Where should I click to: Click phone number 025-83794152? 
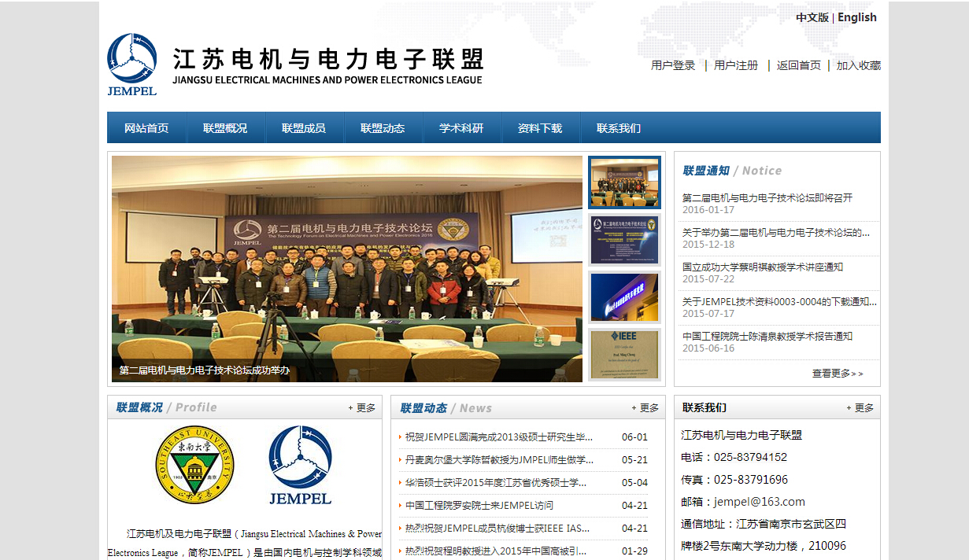point(750,457)
